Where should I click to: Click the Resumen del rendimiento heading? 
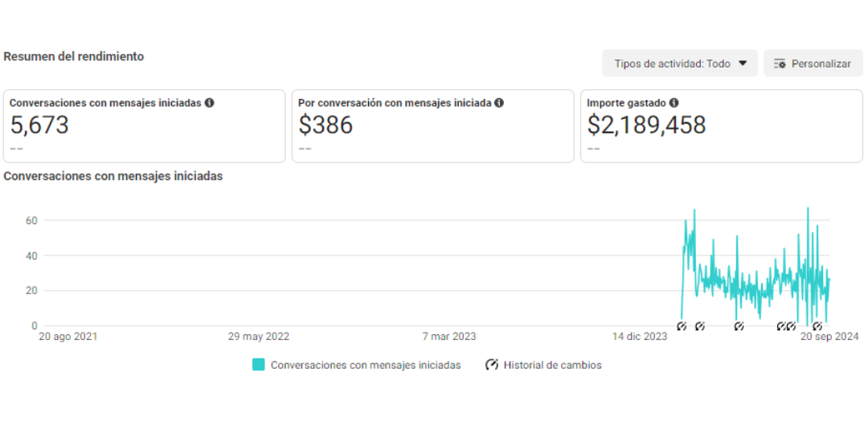click(x=74, y=56)
